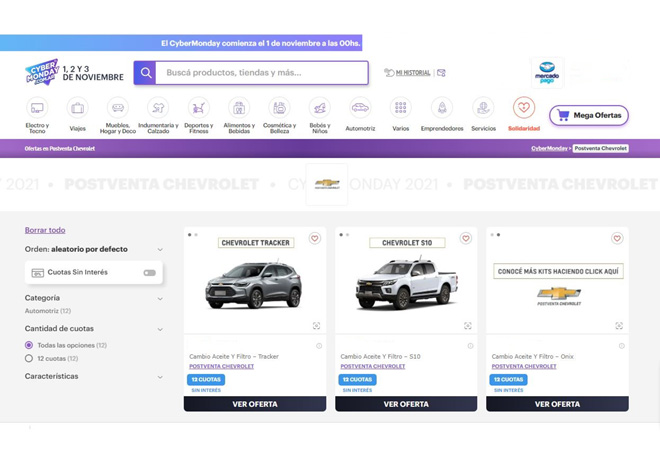Click the search magnifier icon

click(145, 73)
